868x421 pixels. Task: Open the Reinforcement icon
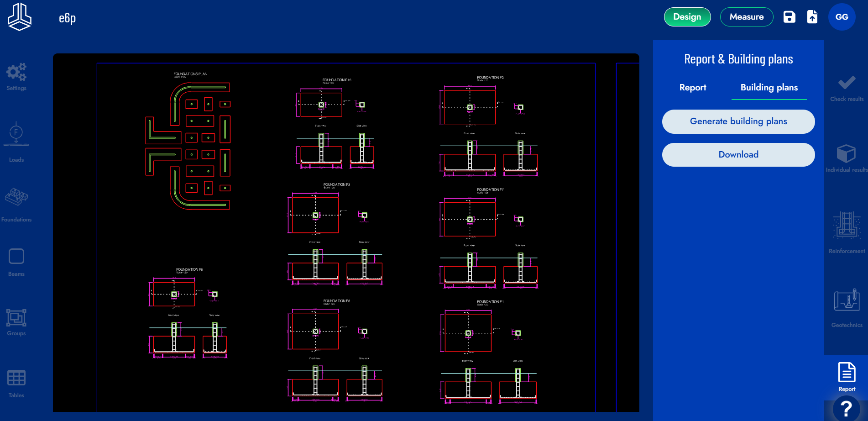click(847, 226)
